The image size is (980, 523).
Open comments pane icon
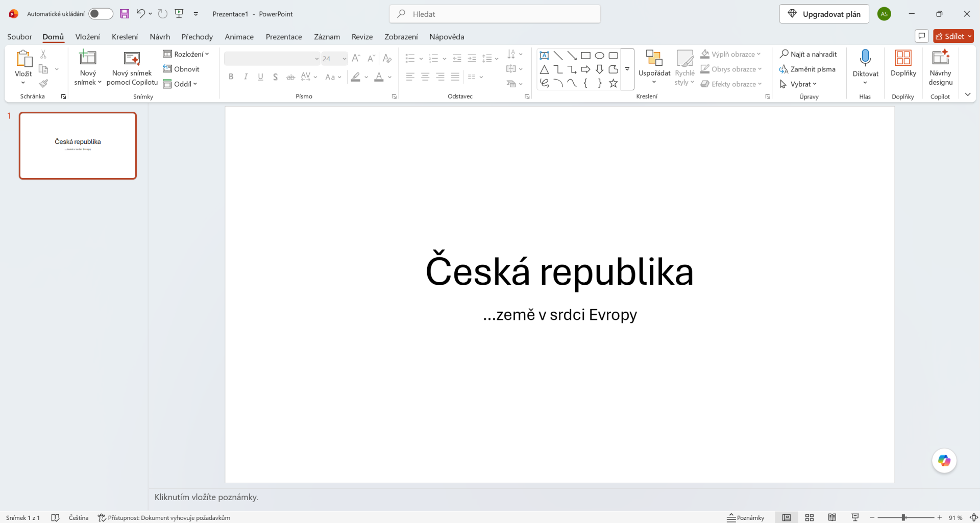(x=922, y=36)
